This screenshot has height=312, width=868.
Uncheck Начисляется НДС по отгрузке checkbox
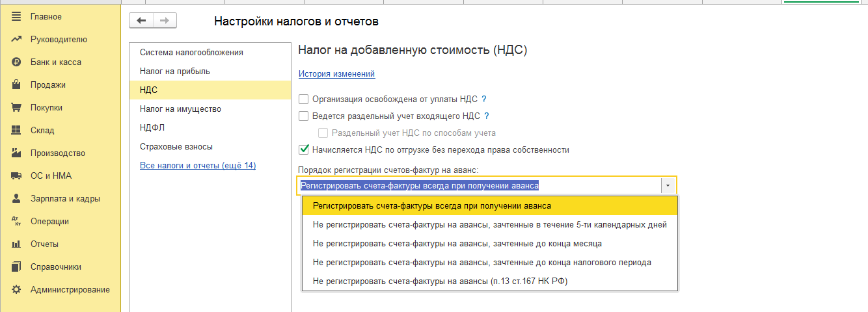tap(303, 150)
